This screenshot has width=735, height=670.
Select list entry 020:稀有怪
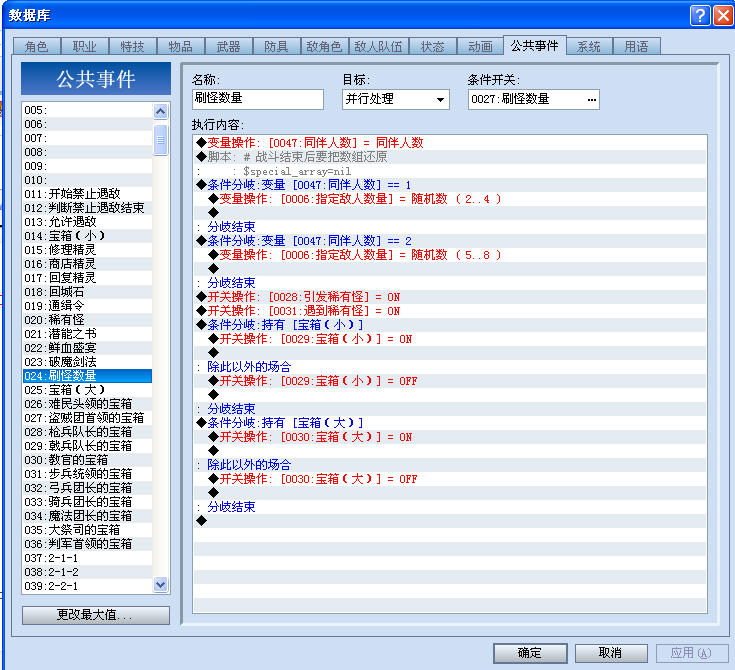(88, 320)
